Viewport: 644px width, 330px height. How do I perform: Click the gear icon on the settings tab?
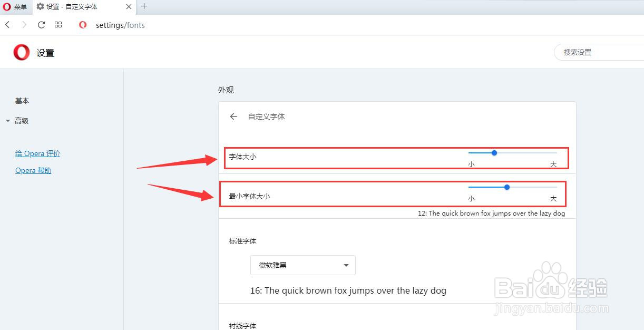pos(40,7)
